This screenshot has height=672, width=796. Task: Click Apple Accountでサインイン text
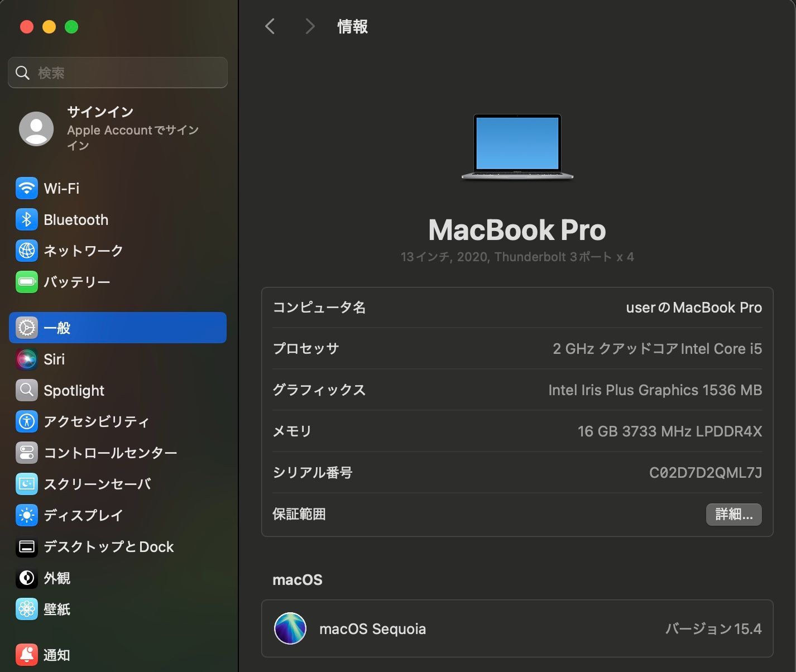pyautogui.click(x=133, y=137)
